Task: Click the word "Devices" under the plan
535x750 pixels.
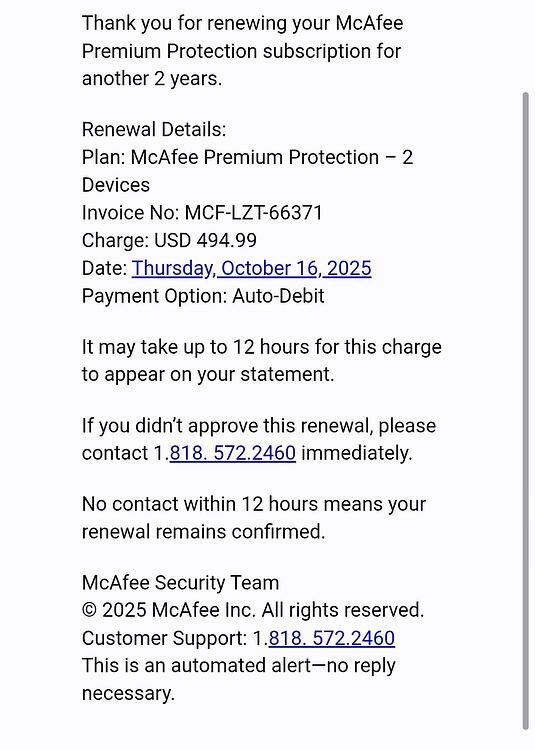Action: (116, 185)
